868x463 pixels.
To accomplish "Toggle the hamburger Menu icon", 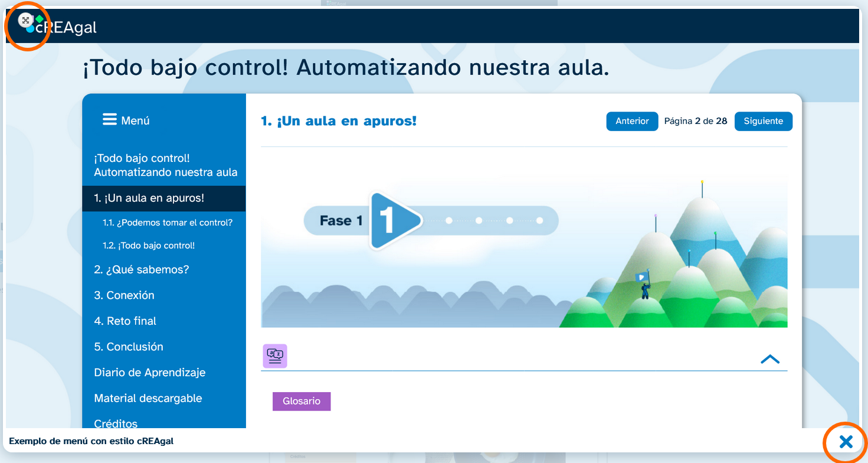I will [x=110, y=120].
